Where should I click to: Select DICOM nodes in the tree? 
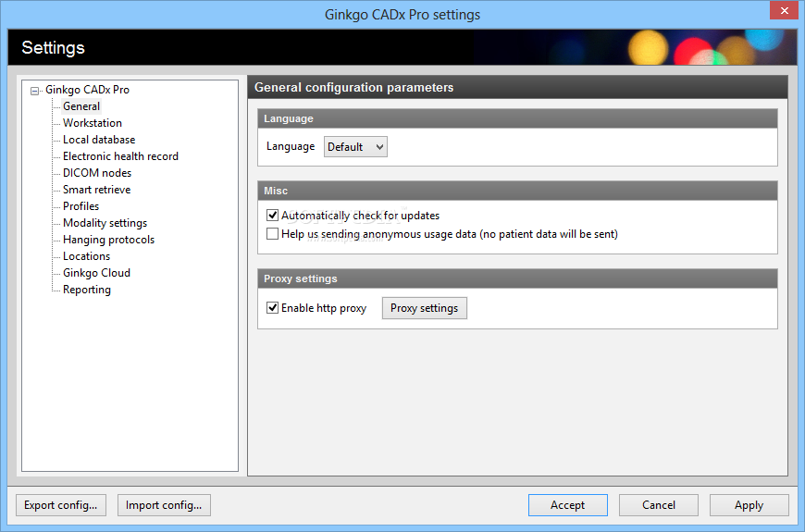point(97,173)
